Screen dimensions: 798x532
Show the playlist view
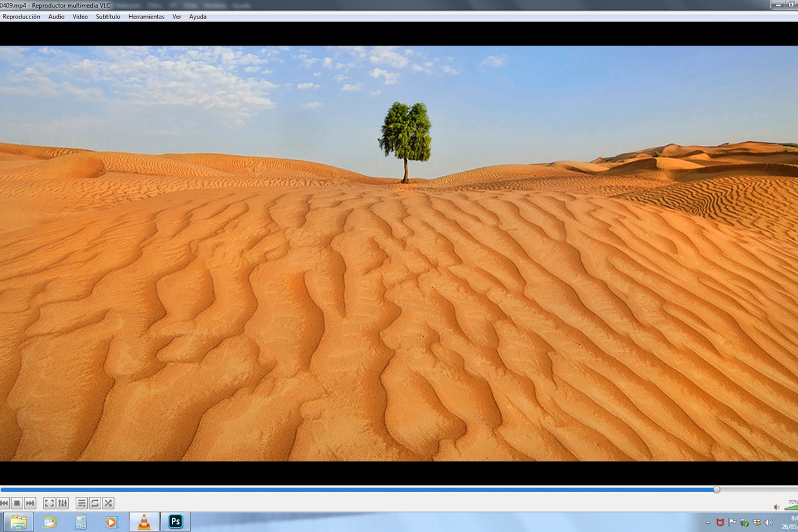click(x=82, y=503)
